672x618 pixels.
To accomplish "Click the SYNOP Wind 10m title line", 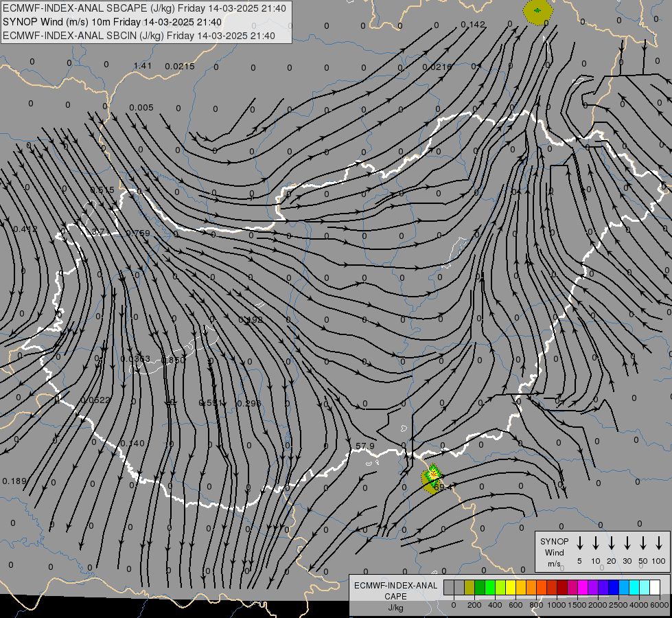I will click(112, 22).
